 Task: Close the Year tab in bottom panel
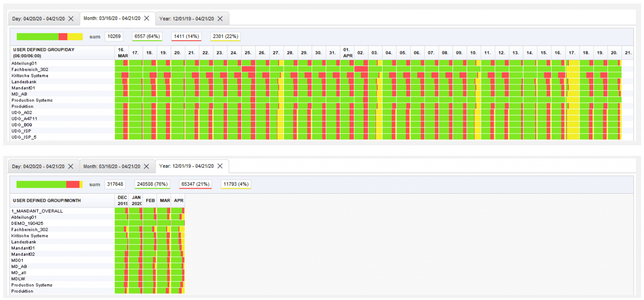pyautogui.click(x=220, y=166)
